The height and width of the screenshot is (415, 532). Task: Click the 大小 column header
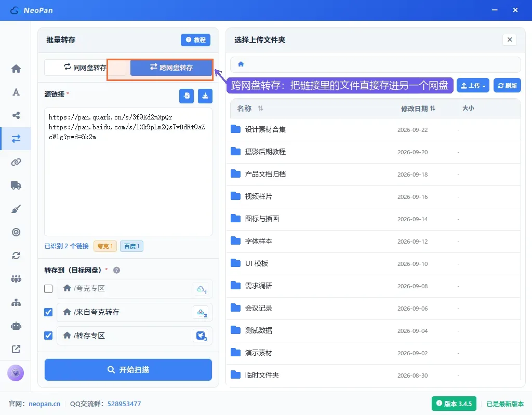(x=468, y=108)
